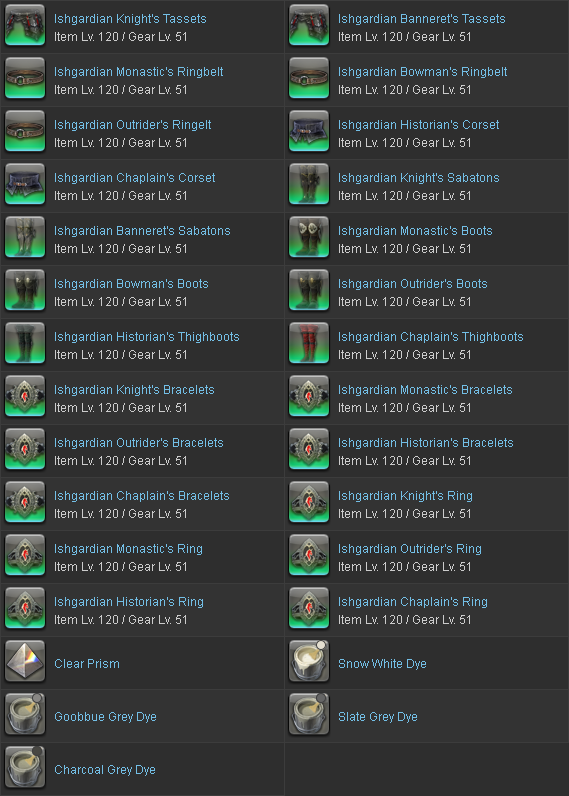Click the Ishgardian Monastic's Ringbelt icon

click(25, 78)
